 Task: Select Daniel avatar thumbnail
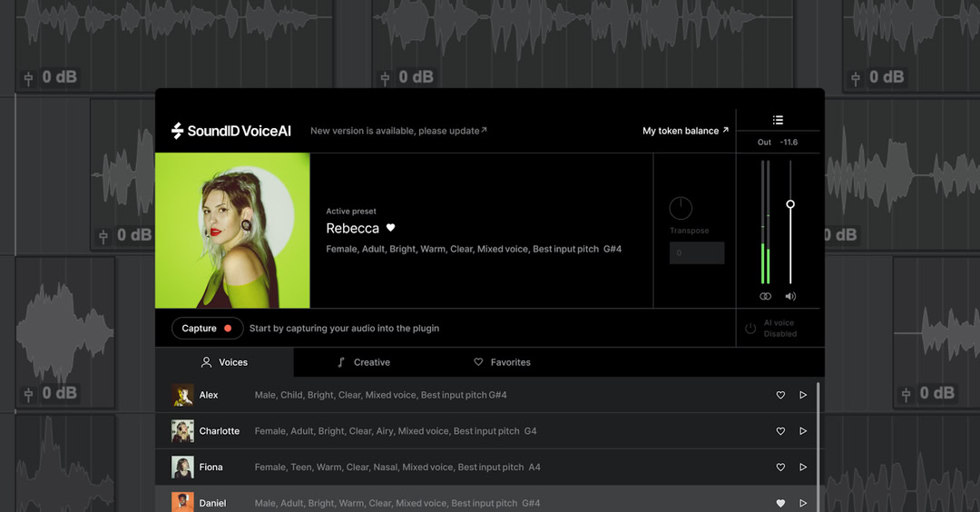point(182,503)
